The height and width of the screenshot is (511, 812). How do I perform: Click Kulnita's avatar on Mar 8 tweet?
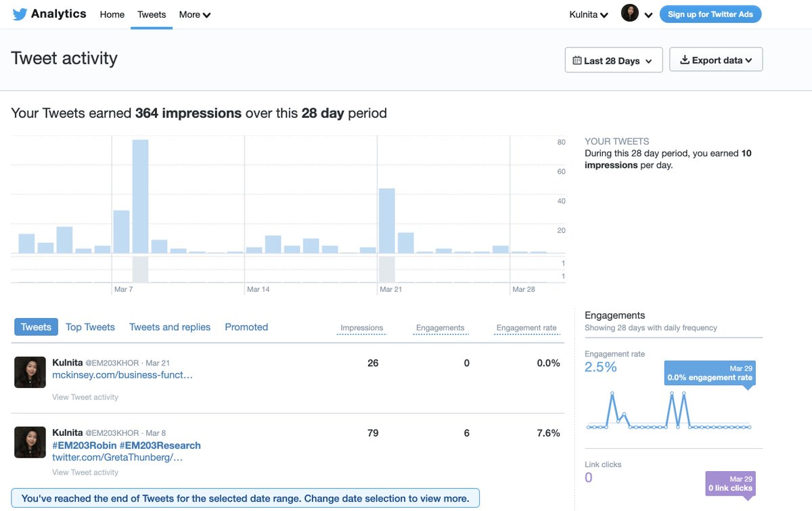click(x=30, y=443)
